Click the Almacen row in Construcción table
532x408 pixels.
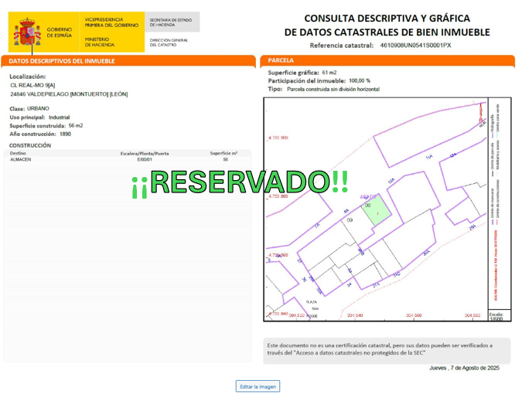21,159
